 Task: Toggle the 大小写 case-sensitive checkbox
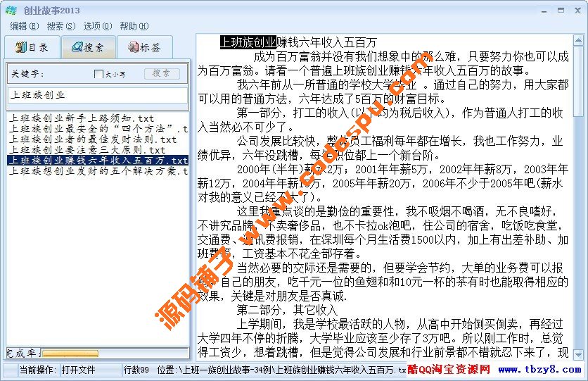(x=98, y=74)
